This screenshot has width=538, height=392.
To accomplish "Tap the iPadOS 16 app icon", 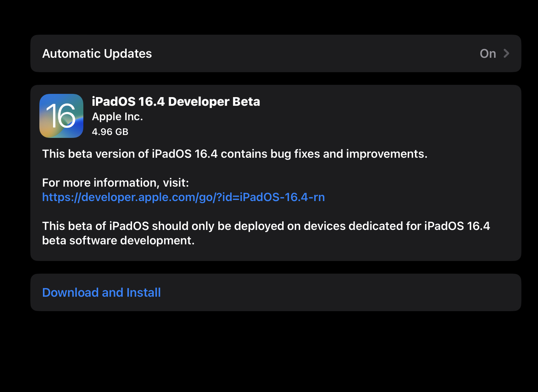I will (x=61, y=116).
